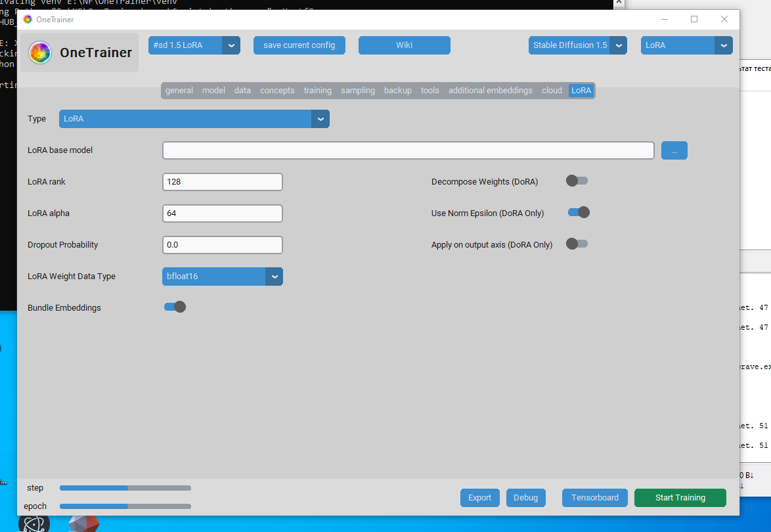This screenshot has height=532, width=771.
Task: Open the sampling tab
Action: coord(358,91)
